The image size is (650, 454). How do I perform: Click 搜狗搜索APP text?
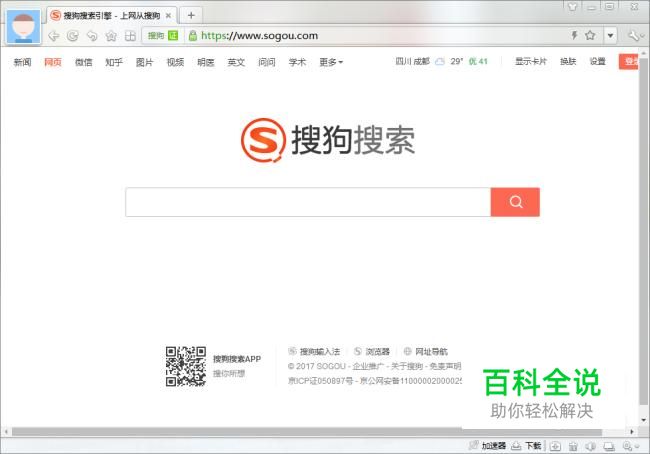coord(237,359)
